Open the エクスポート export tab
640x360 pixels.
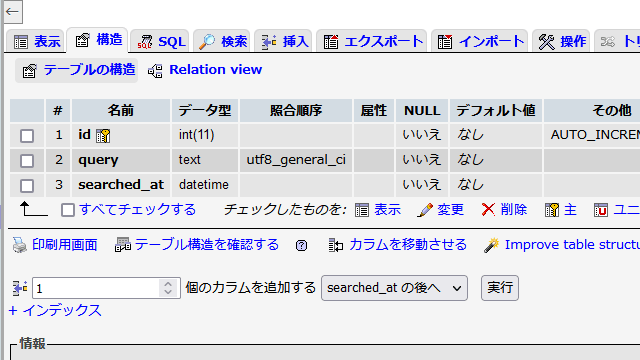click(372, 41)
